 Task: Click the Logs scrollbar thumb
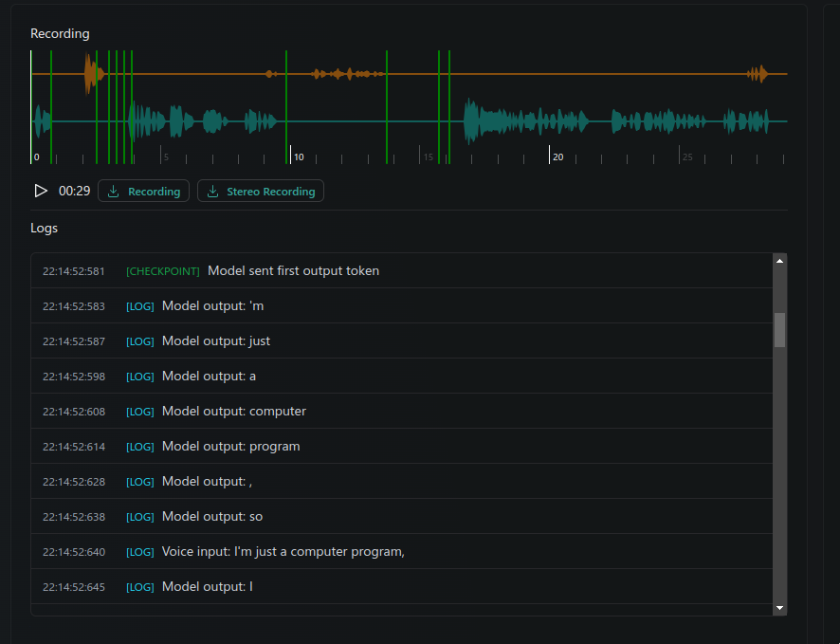(x=780, y=330)
